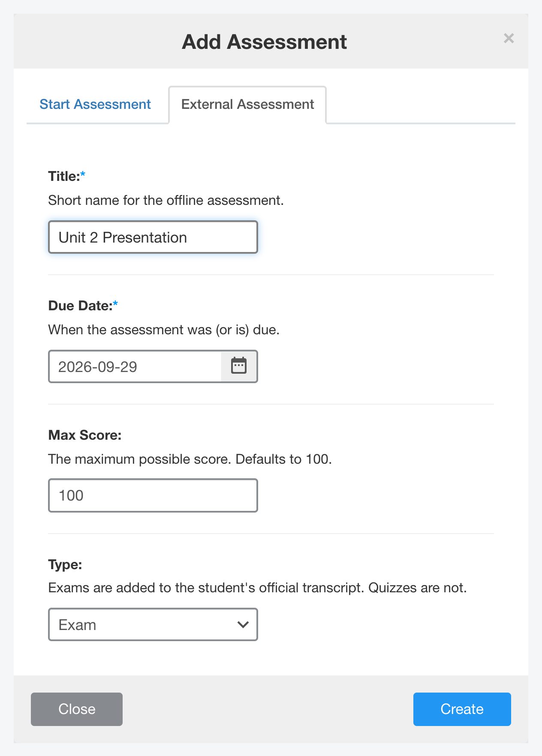Open the due date calendar picker
Viewport: 542px width, 756px height.
(x=239, y=366)
